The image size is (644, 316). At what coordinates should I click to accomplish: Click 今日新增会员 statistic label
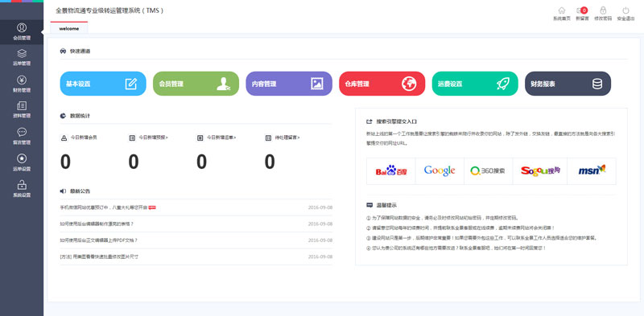coord(84,137)
